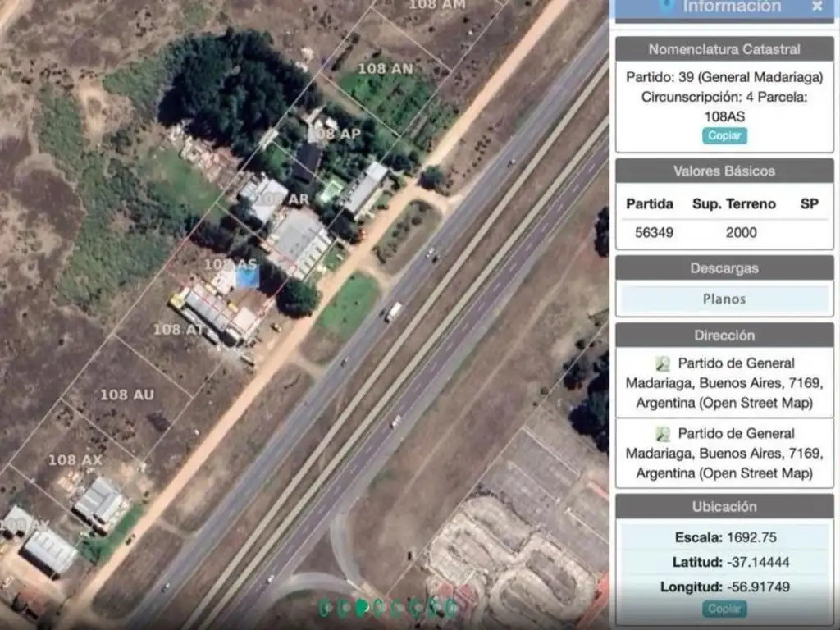Click the first address map search icon

(663, 363)
